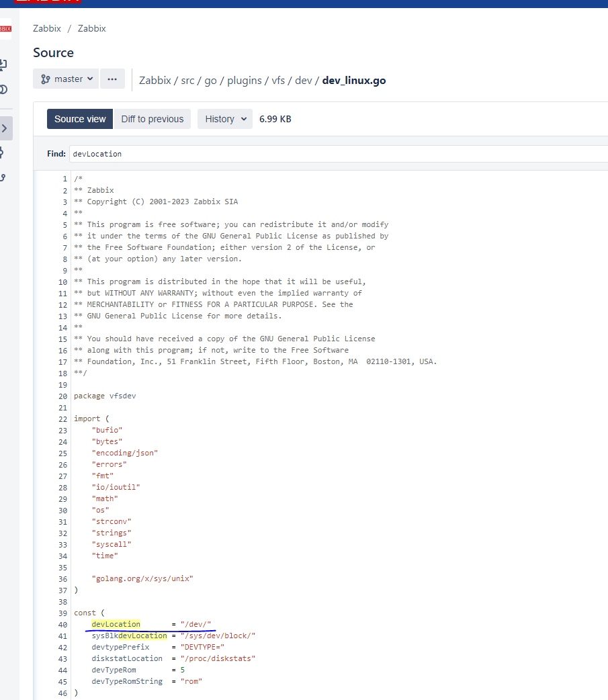Screen dimensions: 608x700
Task: Click the "/dev/" string value
Action: pyautogui.click(x=196, y=624)
